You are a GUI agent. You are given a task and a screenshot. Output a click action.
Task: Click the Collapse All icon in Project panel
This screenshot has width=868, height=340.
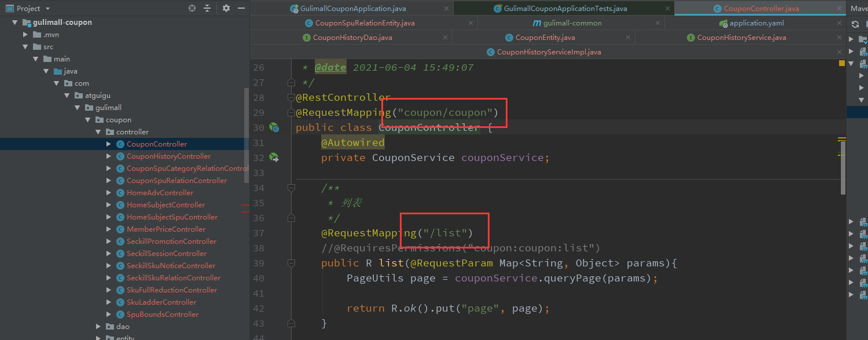(x=208, y=8)
